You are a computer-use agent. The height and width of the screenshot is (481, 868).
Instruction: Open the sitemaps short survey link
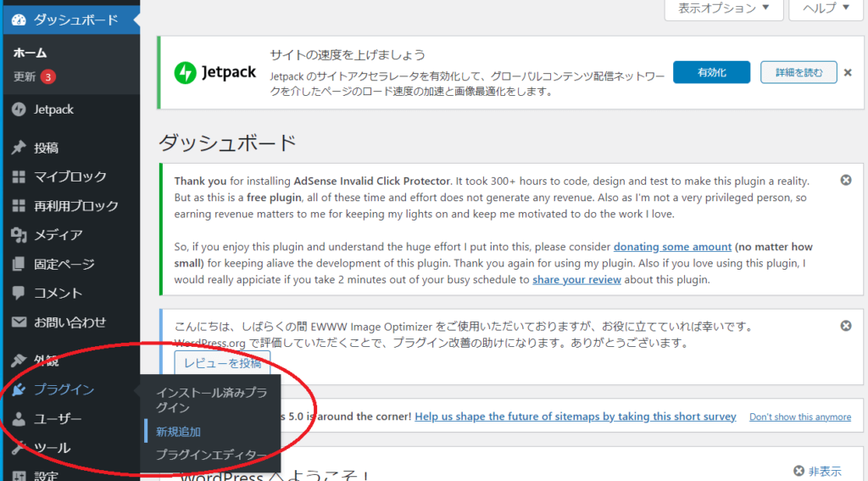[576, 417]
